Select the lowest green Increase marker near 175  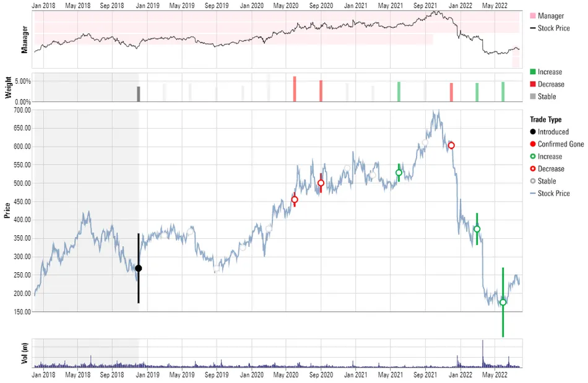coord(503,302)
